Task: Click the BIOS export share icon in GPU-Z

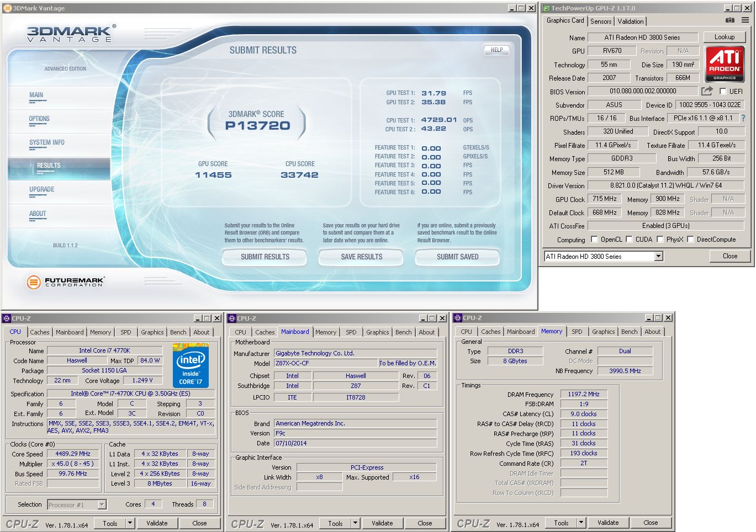Action: click(707, 91)
